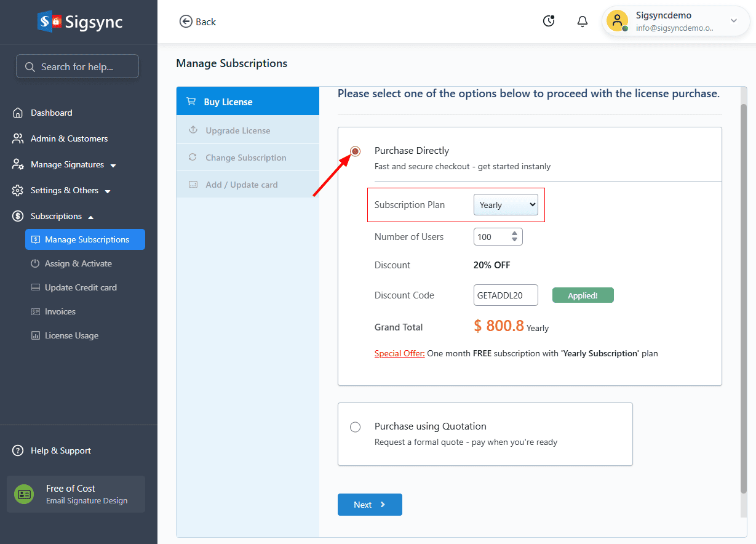756x544 pixels.
Task: Click the Subscriptions dollar icon
Action: (x=18, y=216)
